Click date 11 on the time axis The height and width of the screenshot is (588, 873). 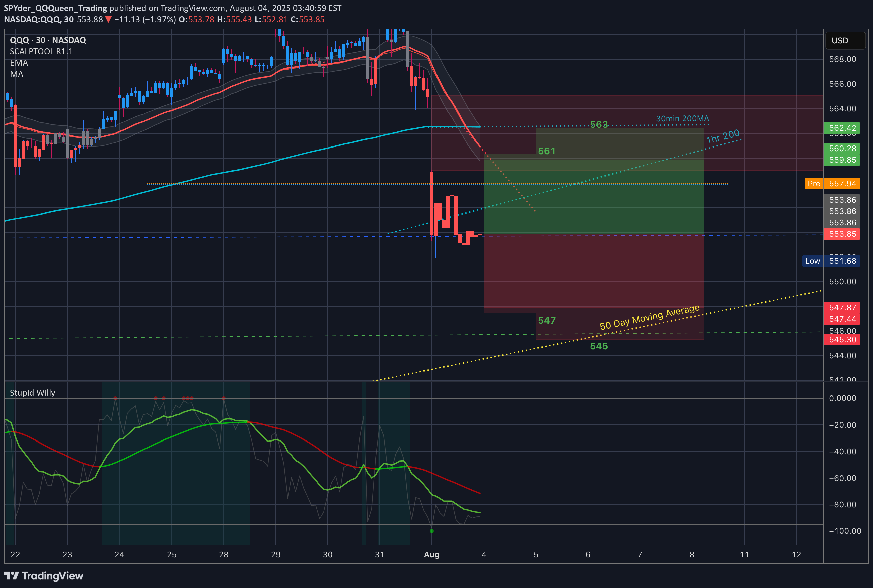pos(745,555)
